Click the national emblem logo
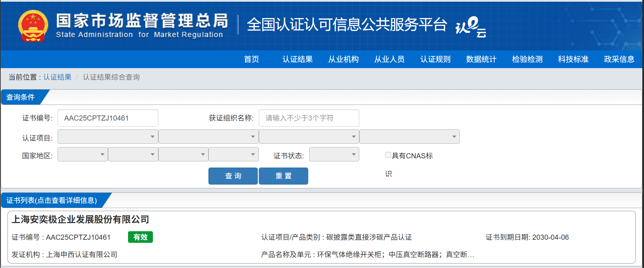This screenshot has height=268, width=644. 33,26
